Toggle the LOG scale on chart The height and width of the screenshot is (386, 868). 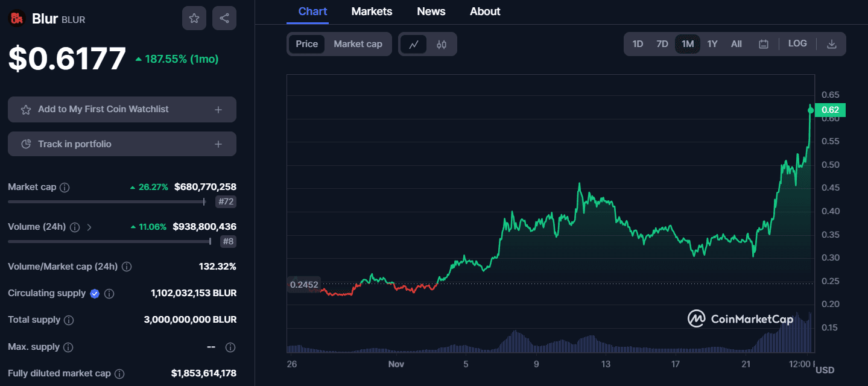coord(797,43)
